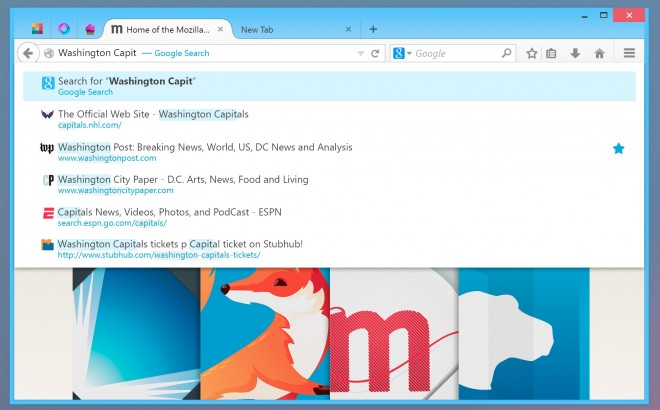Click the City Paper CP favicon
The height and width of the screenshot is (410, 660).
point(48,180)
